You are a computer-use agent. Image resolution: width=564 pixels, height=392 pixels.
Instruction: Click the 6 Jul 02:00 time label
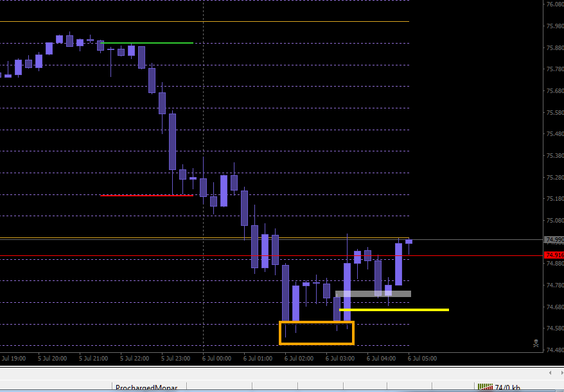299,359
